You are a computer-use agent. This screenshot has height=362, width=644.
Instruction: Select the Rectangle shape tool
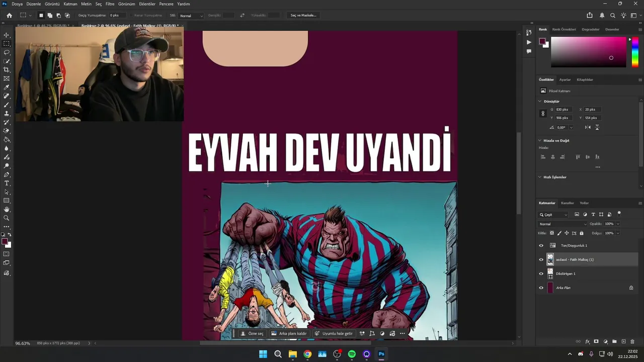[7, 201]
